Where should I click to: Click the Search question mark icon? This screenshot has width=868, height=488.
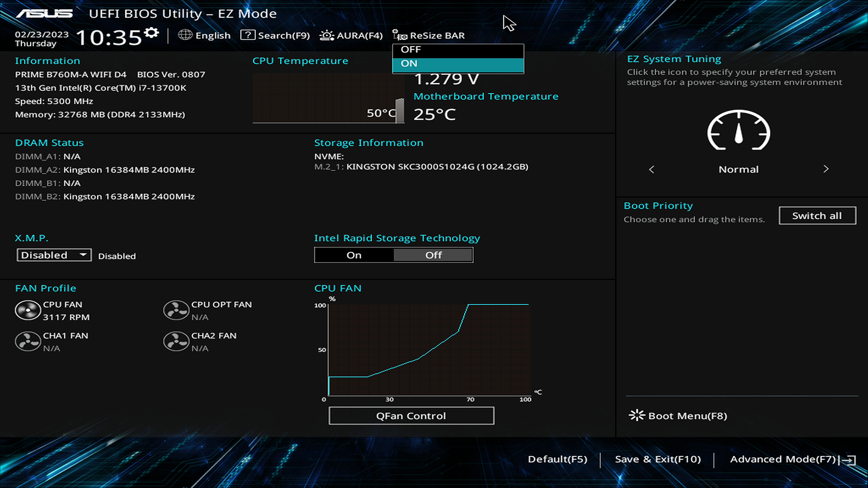[247, 35]
